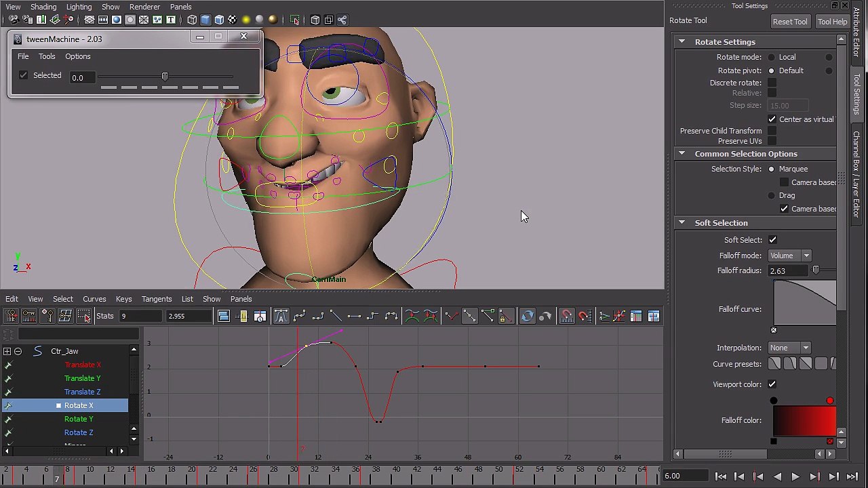The height and width of the screenshot is (488, 868).
Task: Click Frame All icon in Graph Editor
Action: click(x=224, y=316)
